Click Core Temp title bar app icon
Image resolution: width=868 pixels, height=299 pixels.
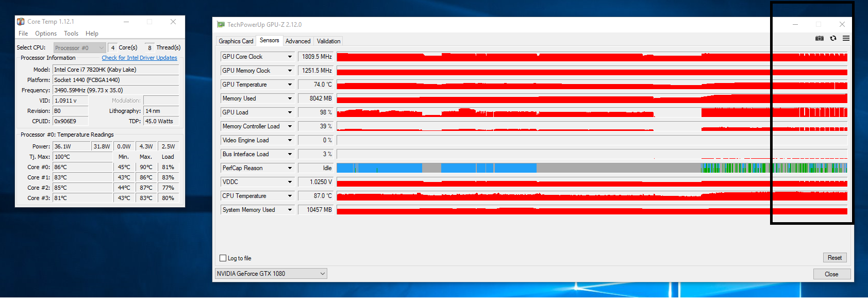tap(21, 22)
